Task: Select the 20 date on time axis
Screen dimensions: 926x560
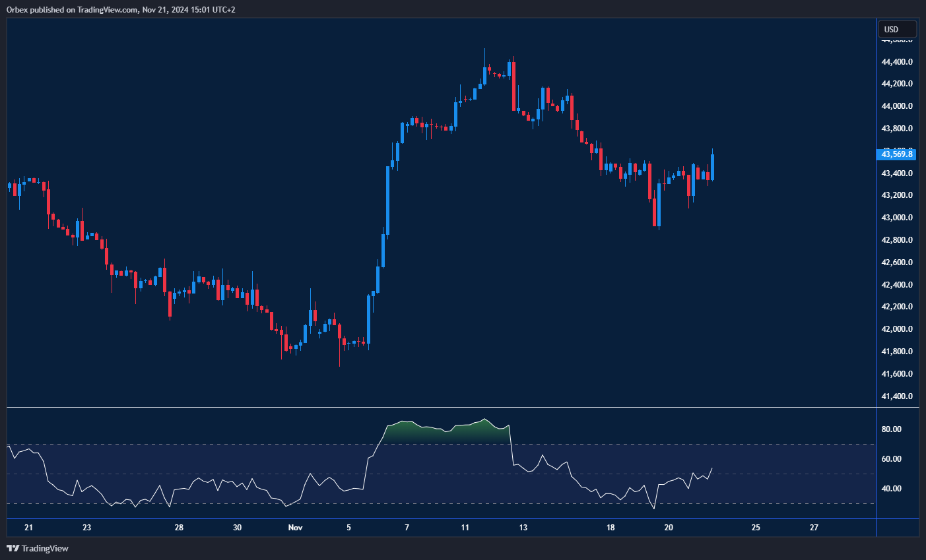Action: pyautogui.click(x=669, y=528)
